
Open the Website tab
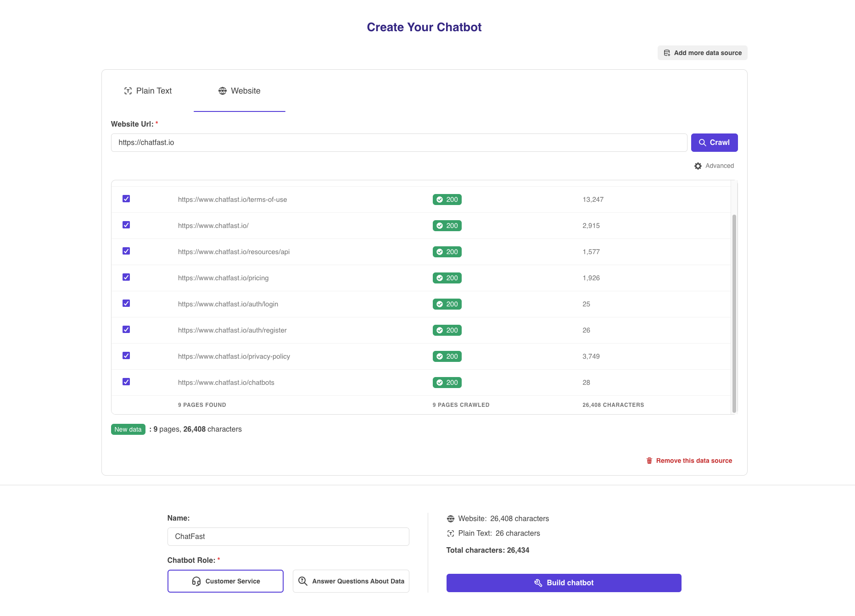point(240,91)
